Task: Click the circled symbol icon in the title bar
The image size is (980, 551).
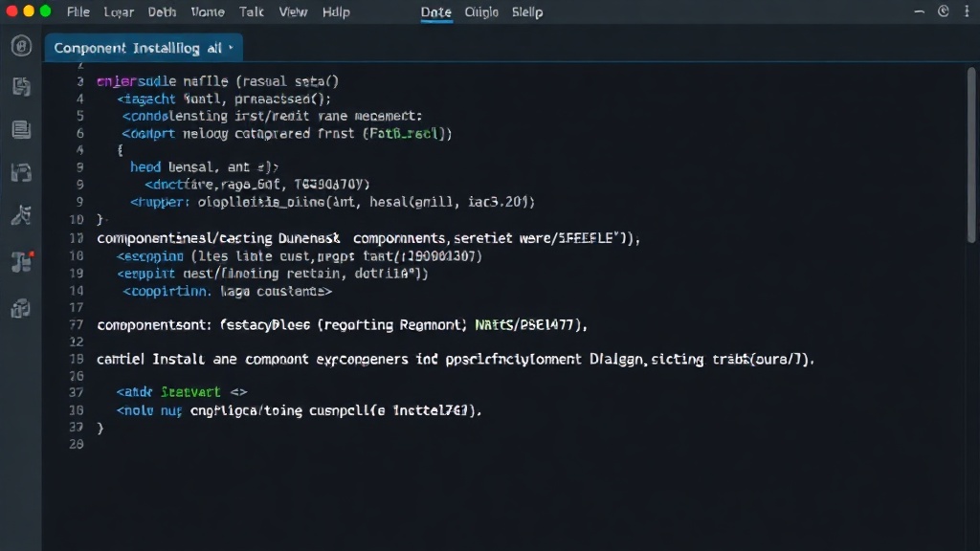Action: 943,11
